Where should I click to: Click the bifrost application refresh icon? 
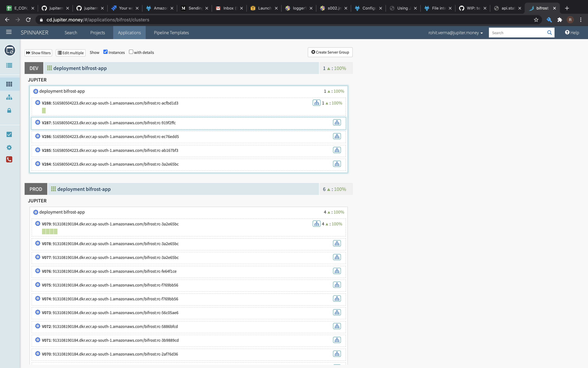[x=10, y=50]
